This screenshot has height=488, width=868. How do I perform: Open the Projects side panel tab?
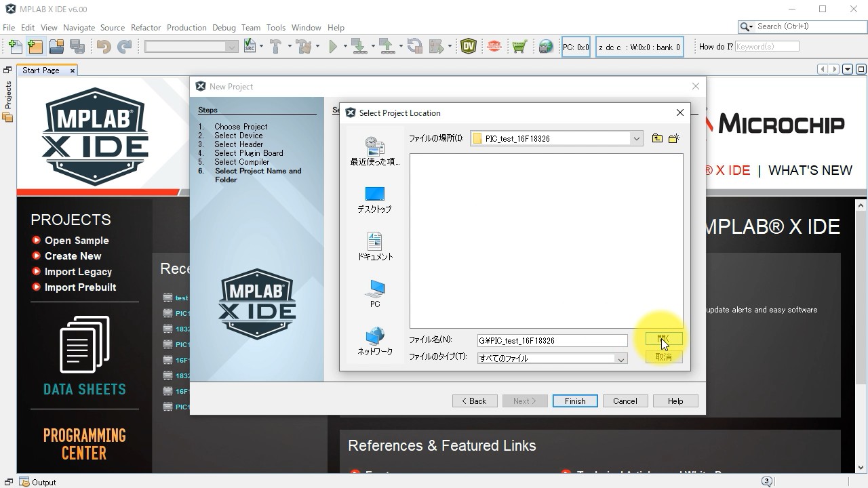(x=8, y=102)
